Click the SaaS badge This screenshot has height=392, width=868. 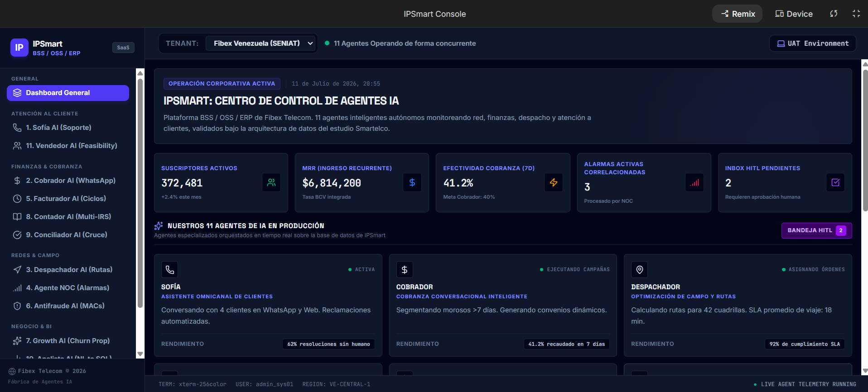[123, 48]
